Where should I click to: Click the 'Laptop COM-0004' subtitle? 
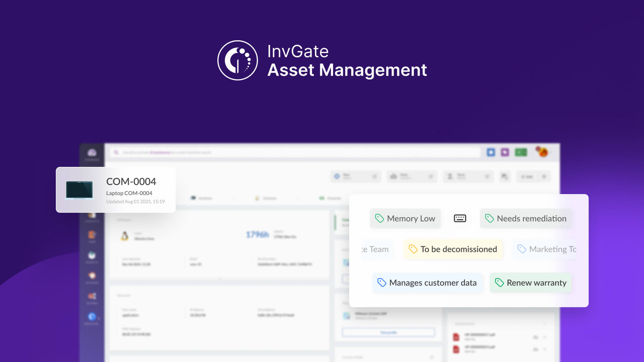(x=129, y=193)
